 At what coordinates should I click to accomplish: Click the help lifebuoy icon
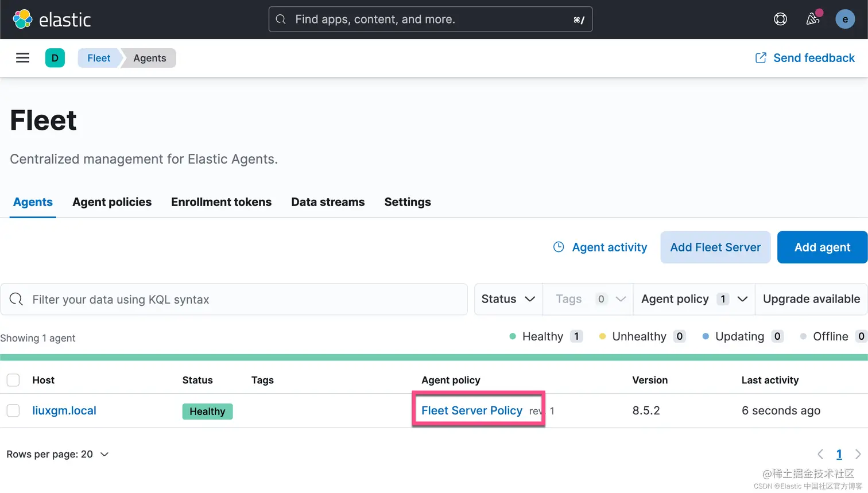tap(780, 19)
